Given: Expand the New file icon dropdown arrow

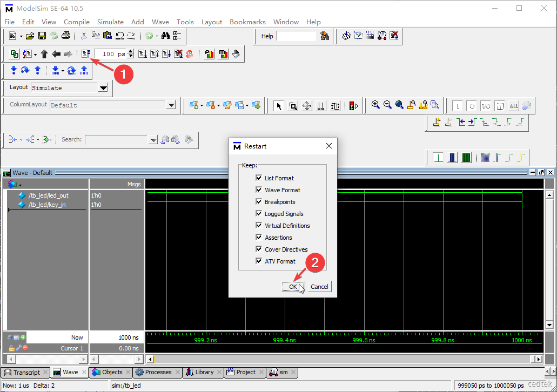Looking at the screenshot, I should click(21, 36).
